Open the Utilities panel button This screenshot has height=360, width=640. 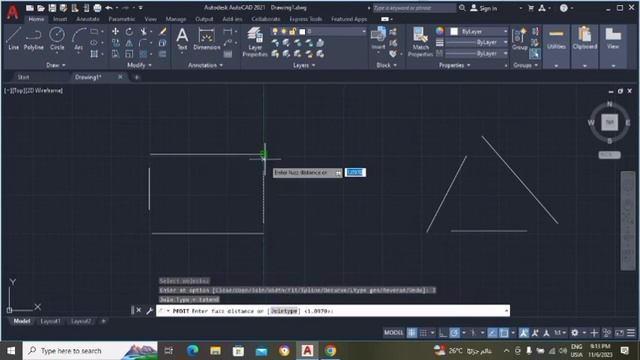[x=556, y=46]
